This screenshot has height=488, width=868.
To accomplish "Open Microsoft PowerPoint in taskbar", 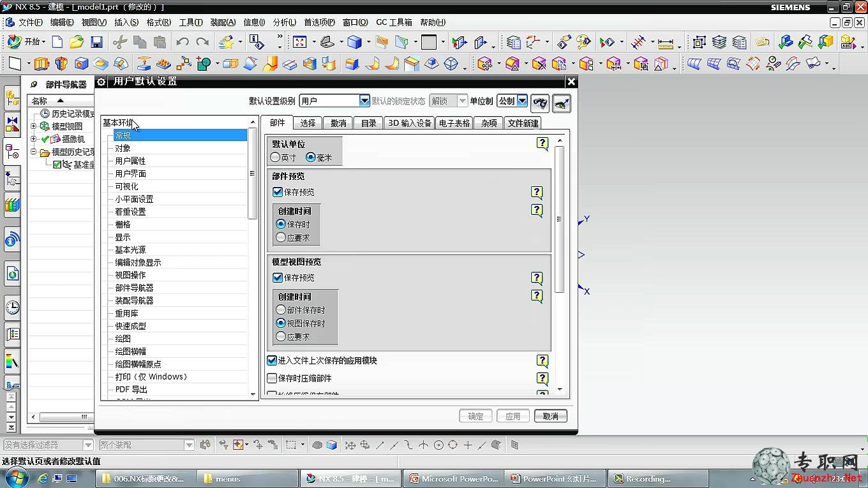I will coord(453,478).
